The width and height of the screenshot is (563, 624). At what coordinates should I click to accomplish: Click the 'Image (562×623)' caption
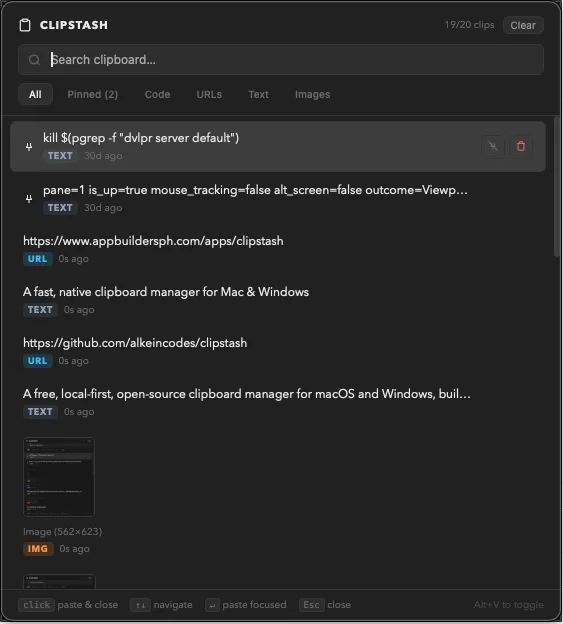point(62,532)
